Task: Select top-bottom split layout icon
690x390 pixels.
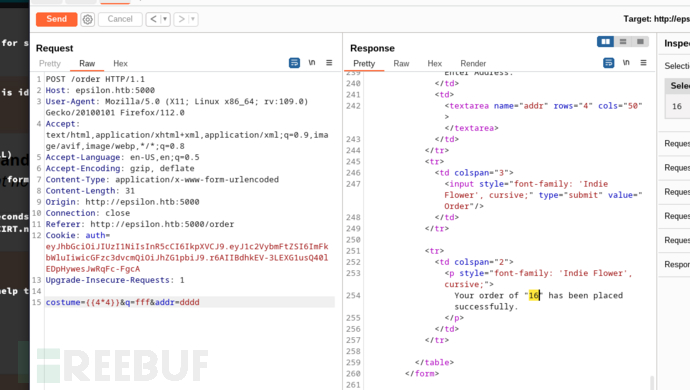Action: point(623,41)
